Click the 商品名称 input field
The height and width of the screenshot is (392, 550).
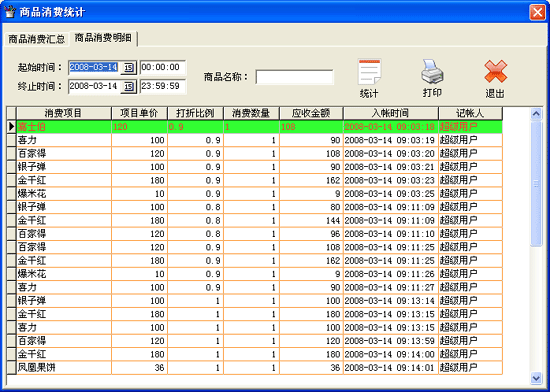coord(294,77)
